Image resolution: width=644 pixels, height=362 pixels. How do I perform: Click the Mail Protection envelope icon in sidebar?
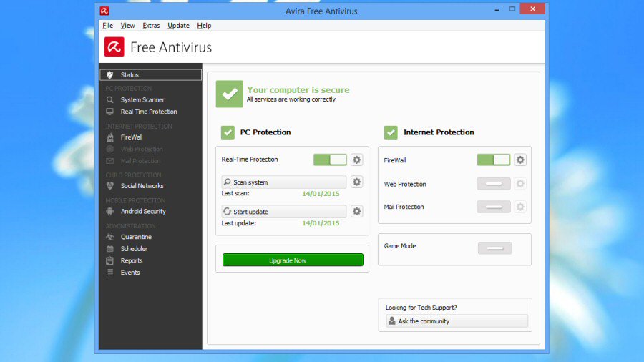click(109, 161)
